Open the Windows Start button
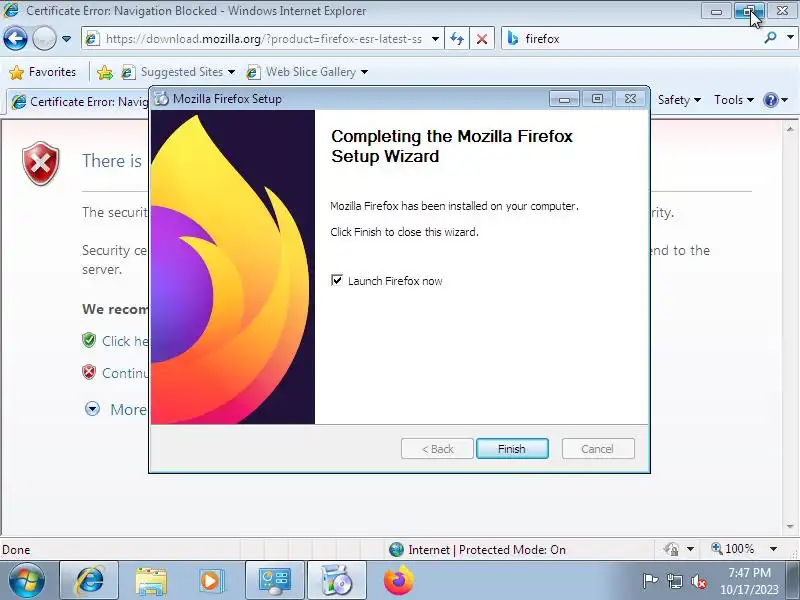The width and height of the screenshot is (800, 600). coord(27,581)
